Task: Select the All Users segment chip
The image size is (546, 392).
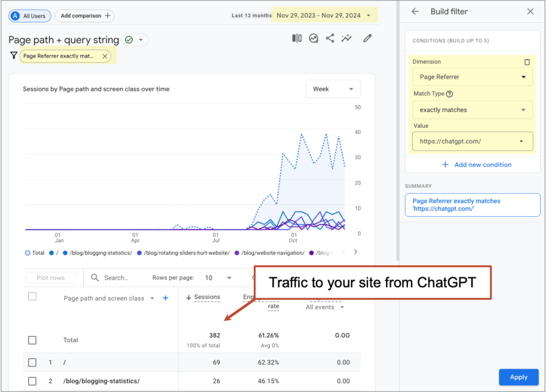Action: tap(29, 15)
